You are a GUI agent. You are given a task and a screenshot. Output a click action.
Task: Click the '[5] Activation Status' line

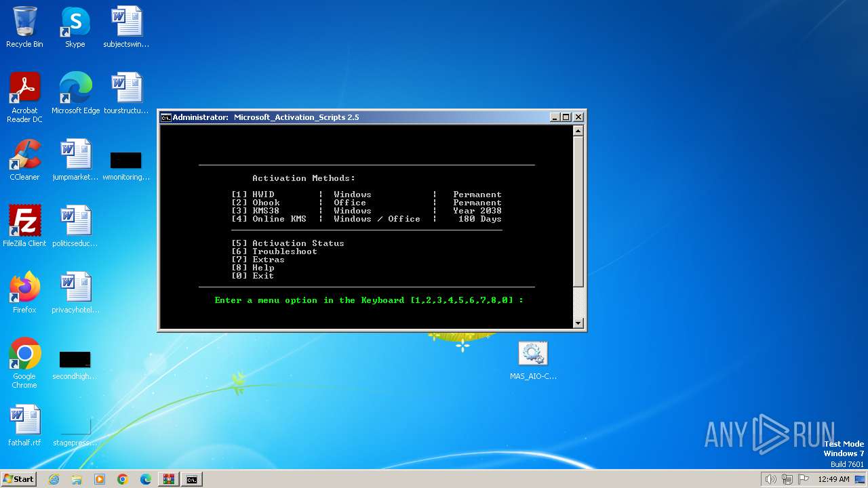coord(288,243)
